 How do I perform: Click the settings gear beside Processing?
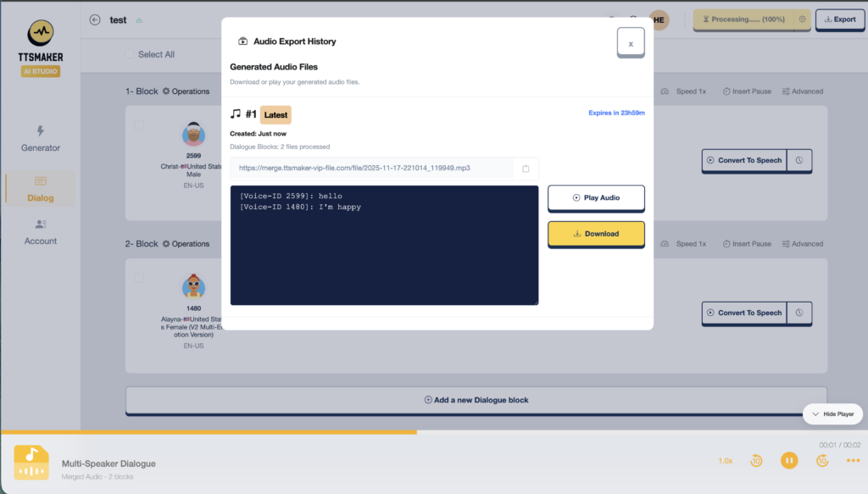pyautogui.click(x=802, y=19)
